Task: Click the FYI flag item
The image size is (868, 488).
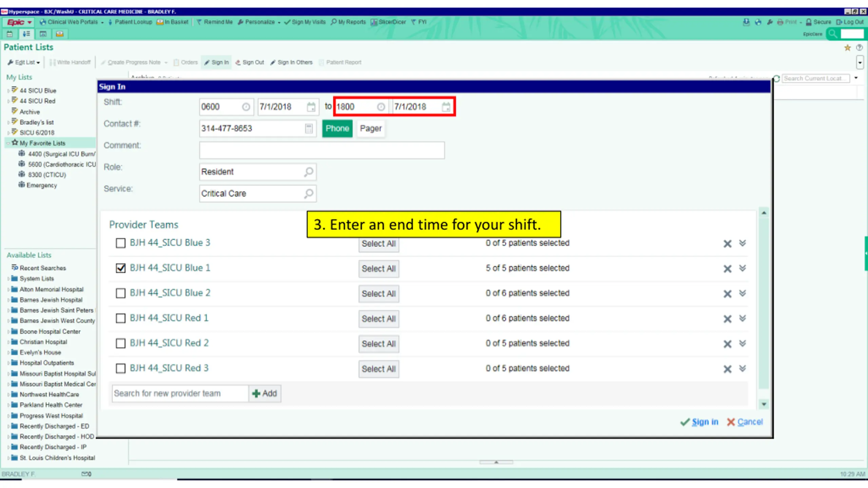Action: coord(418,22)
